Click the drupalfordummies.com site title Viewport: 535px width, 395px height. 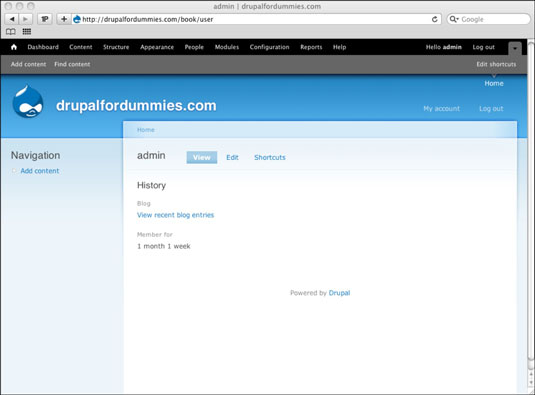coord(136,105)
